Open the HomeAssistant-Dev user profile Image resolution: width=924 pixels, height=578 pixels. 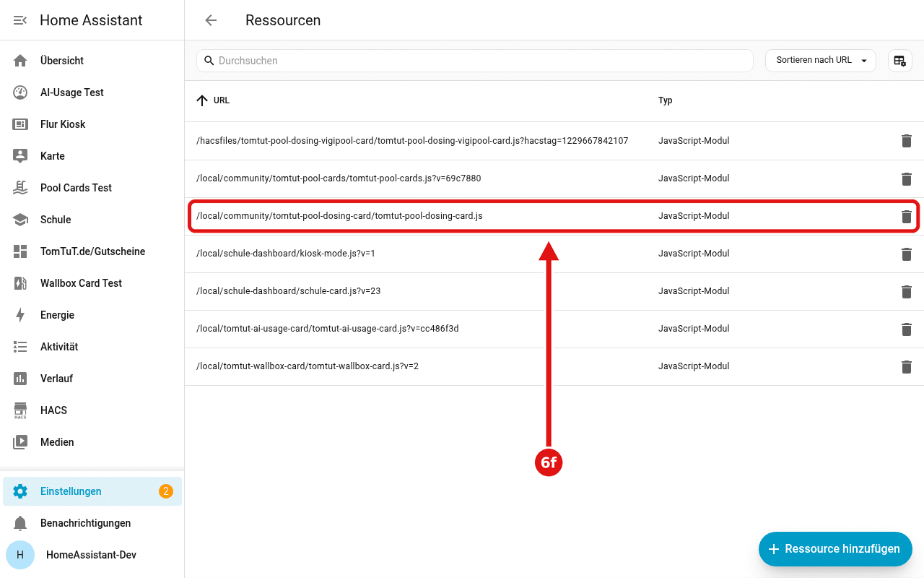(92, 555)
